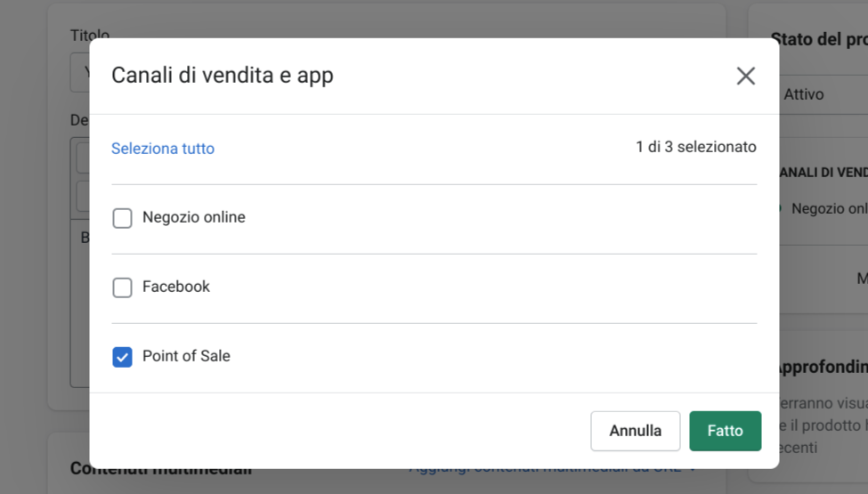Click the Point of Sale label
Screen dimensions: 868x494
pos(186,356)
